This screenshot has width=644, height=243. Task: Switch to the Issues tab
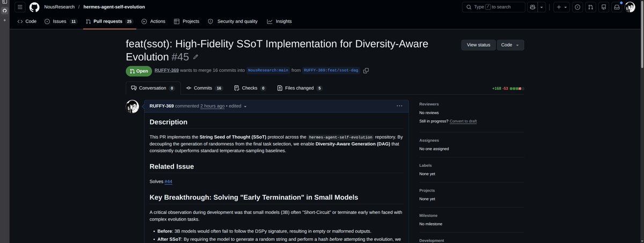click(61, 21)
